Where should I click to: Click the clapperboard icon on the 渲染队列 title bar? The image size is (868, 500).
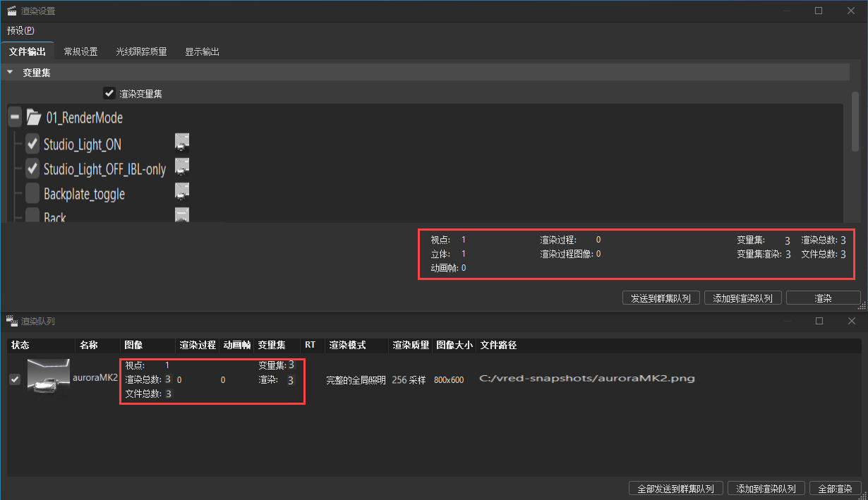pos(11,321)
